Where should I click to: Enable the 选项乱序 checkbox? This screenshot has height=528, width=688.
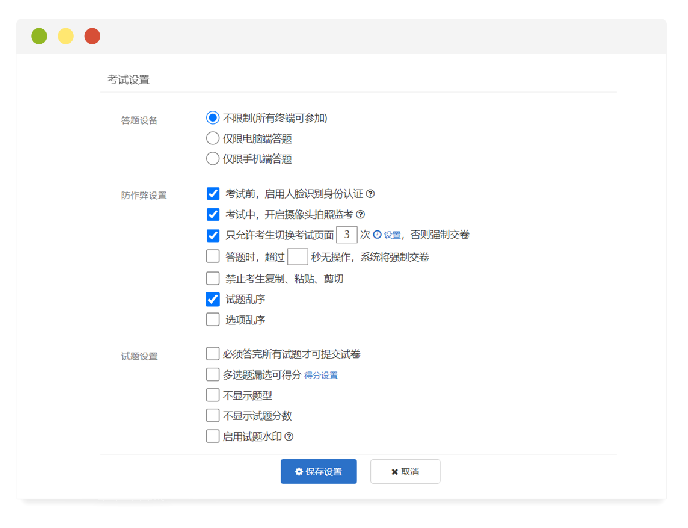[213, 320]
